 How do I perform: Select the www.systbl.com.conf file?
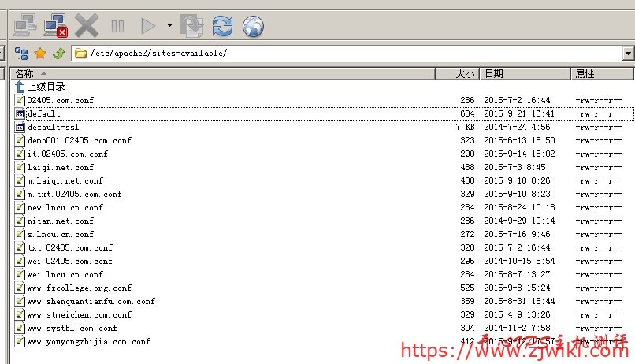coord(72,329)
